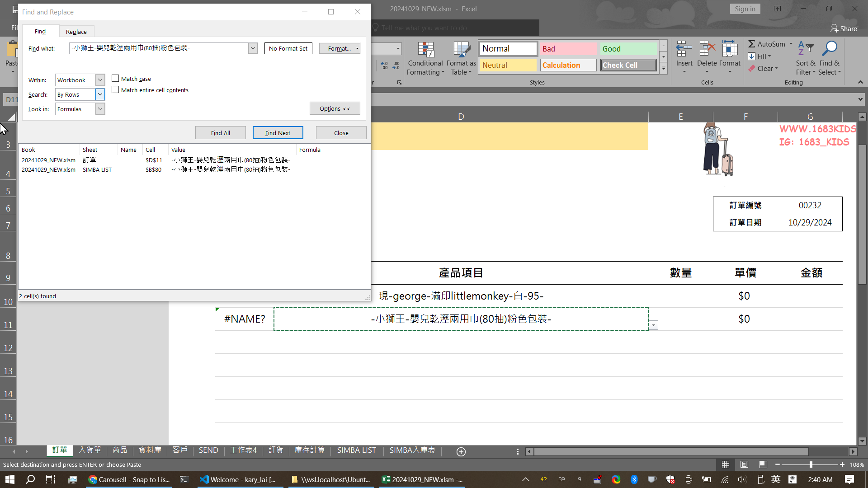This screenshot has width=868, height=488.
Task: Open the SIMBA LIST sheet tab
Action: click(x=356, y=450)
